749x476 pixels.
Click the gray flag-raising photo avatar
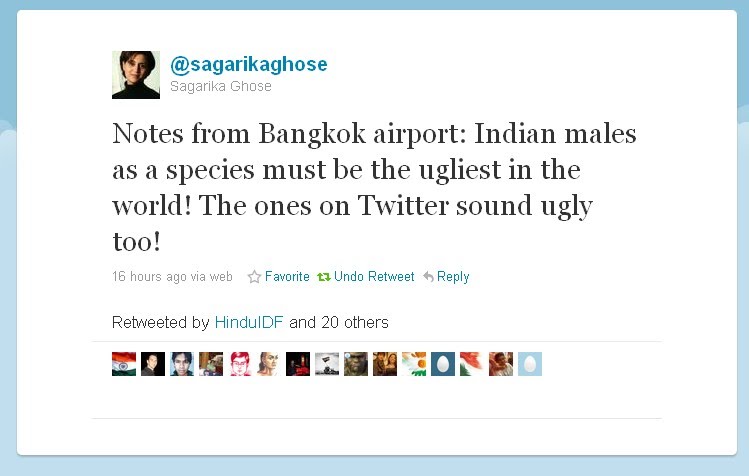pos(327,364)
